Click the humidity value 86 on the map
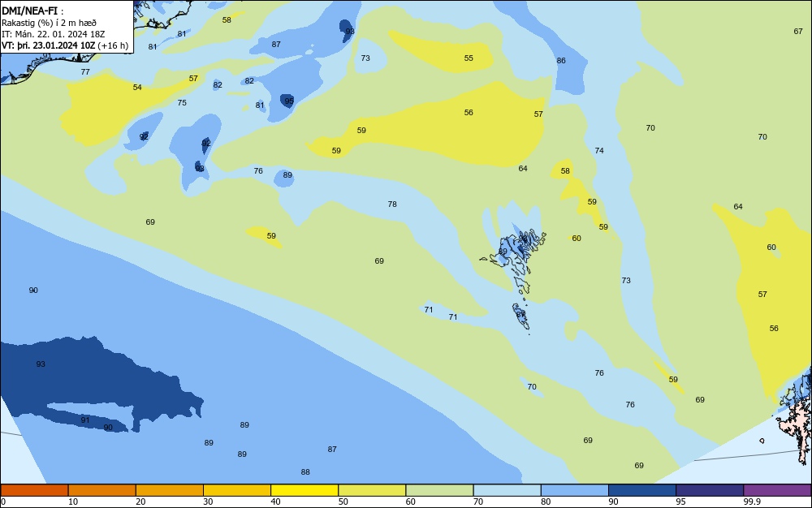Screen dimensions: 812x508 (561, 61)
